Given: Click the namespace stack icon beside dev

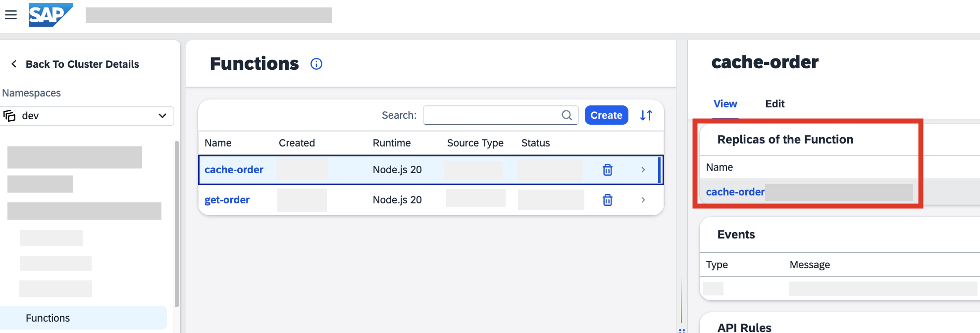Looking at the screenshot, I should (x=9, y=116).
